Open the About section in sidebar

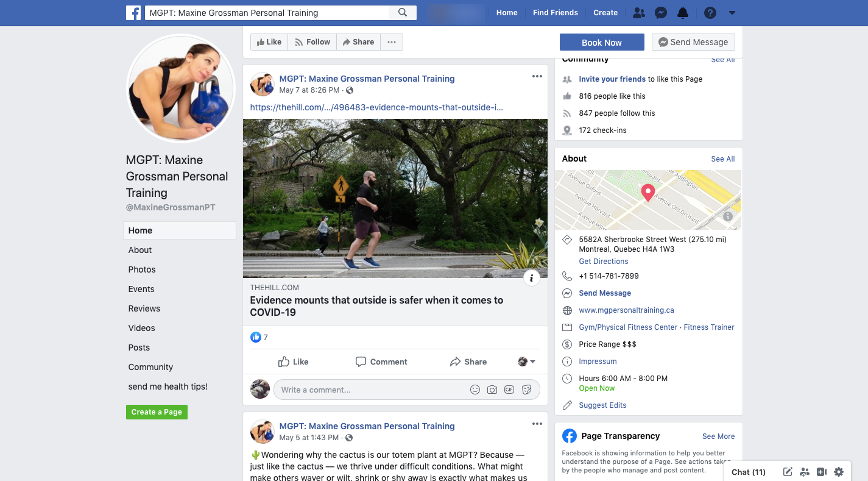click(x=140, y=250)
